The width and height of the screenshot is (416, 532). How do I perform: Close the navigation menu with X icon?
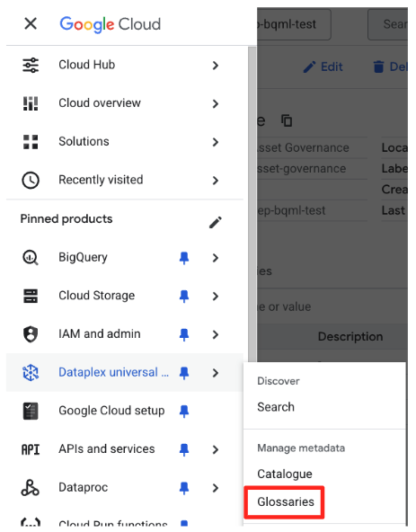pyautogui.click(x=31, y=23)
